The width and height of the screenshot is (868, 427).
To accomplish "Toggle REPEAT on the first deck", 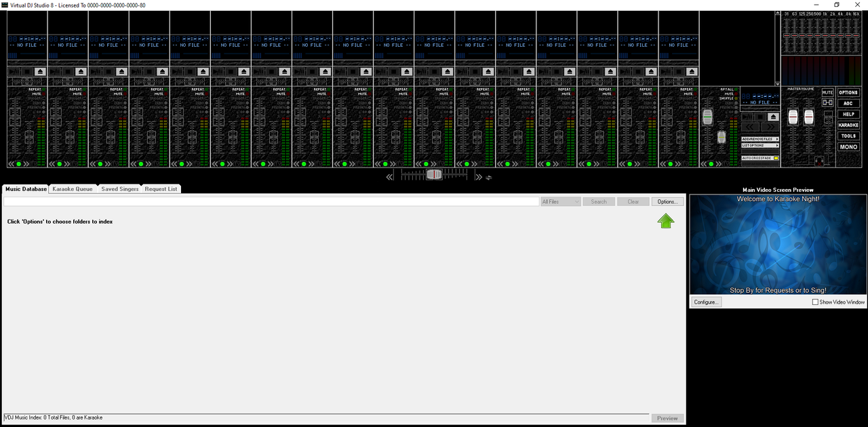I will pyautogui.click(x=37, y=89).
